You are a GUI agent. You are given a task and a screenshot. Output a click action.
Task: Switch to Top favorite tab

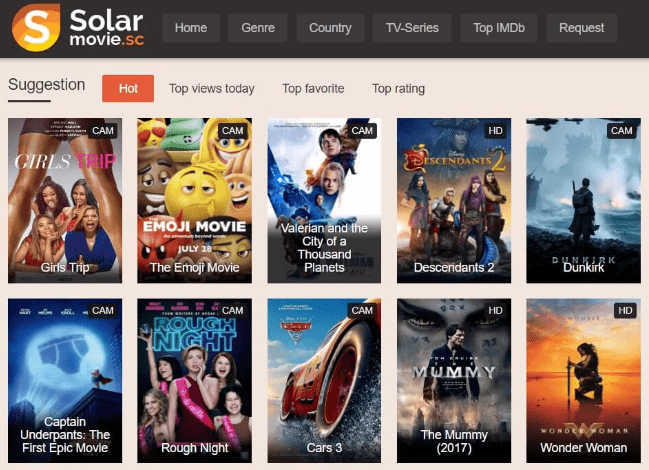313,89
